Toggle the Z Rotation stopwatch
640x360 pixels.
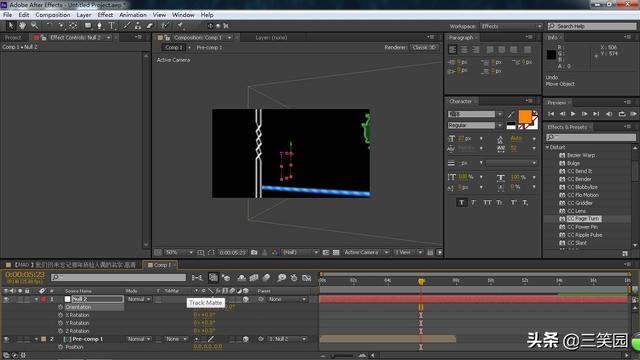coord(60,331)
